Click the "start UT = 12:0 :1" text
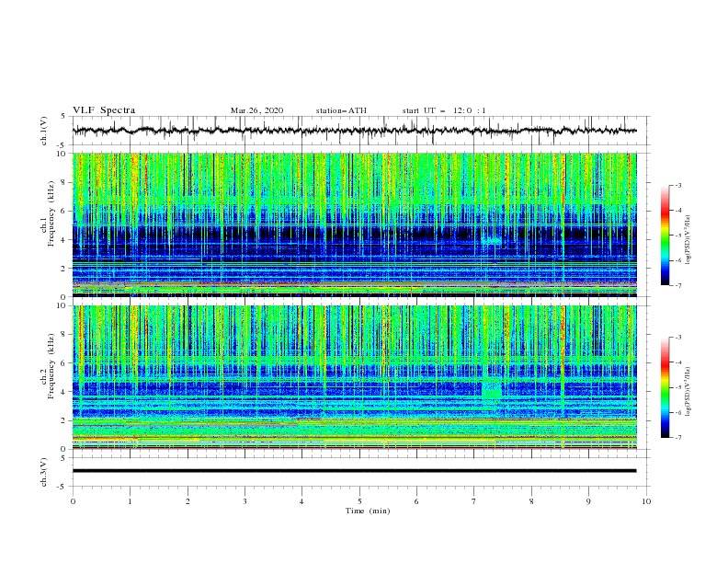 [x=444, y=110]
